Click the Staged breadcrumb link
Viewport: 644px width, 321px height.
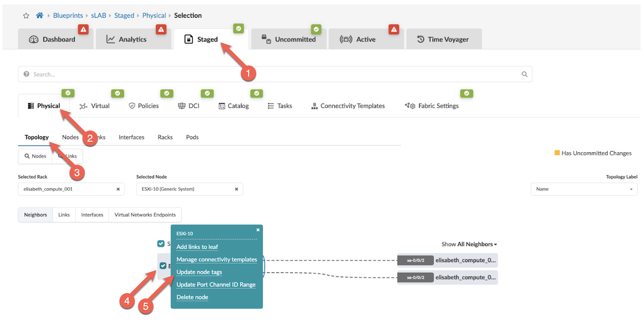pyautogui.click(x=124, y=16)
